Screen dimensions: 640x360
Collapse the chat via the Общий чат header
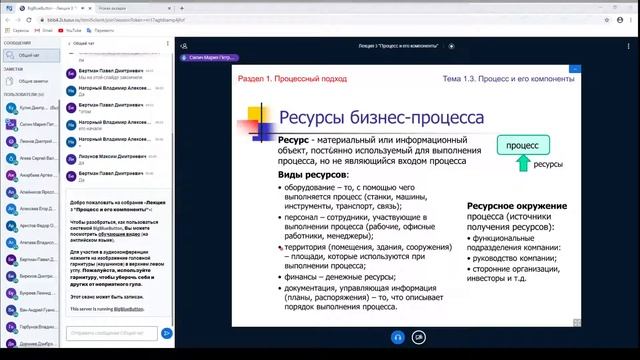click(81, 43)
